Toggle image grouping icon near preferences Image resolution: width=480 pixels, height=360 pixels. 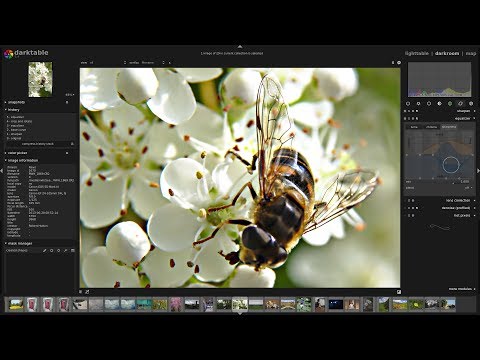click(x=393, y=63)
